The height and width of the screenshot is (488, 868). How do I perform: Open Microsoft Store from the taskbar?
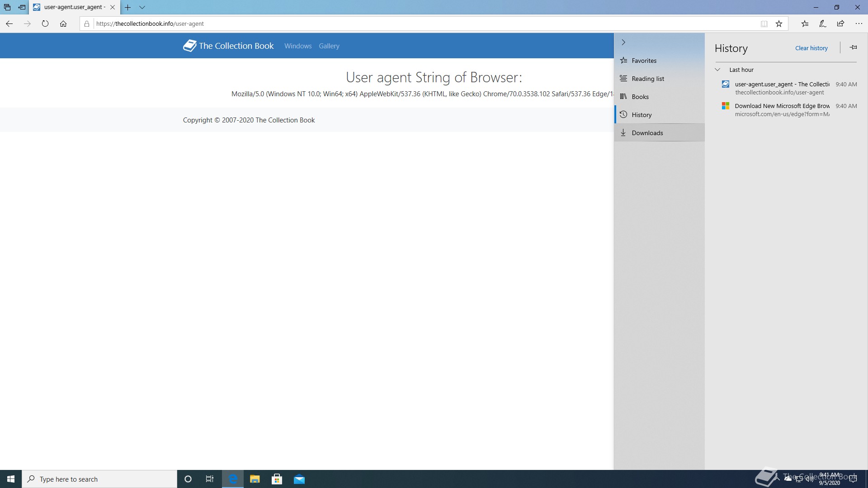pyautogui.click(x=277, y=479)
